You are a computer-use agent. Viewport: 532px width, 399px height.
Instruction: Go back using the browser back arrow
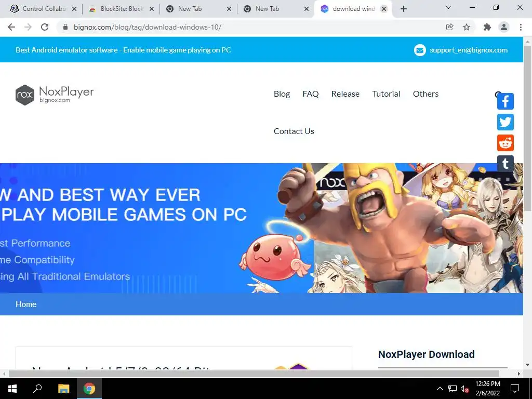coord(11,27)
